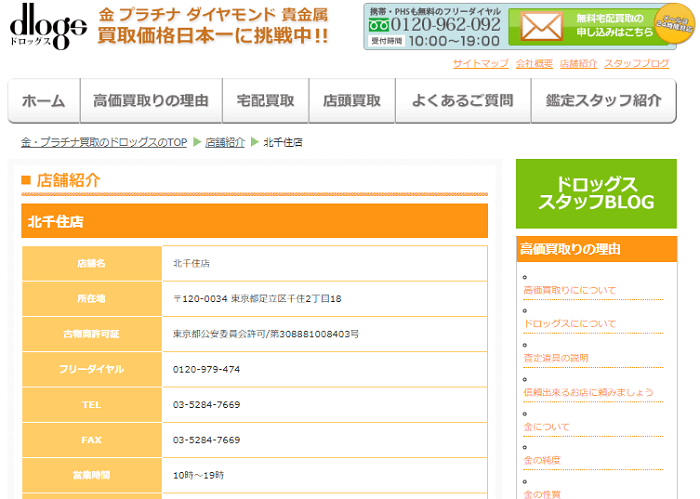
Task: Click breadcrumb 店舗紹介 link
Action: pos(225,142)
